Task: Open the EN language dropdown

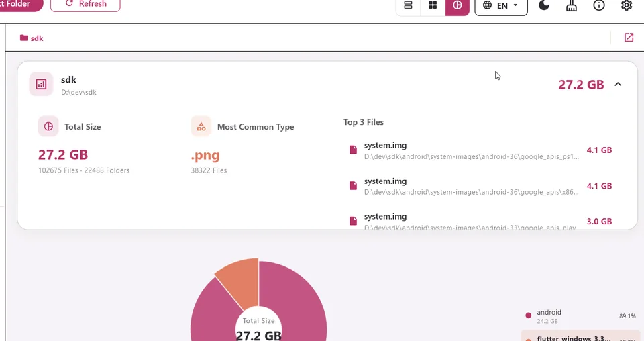Action: [x=501, y=6]
